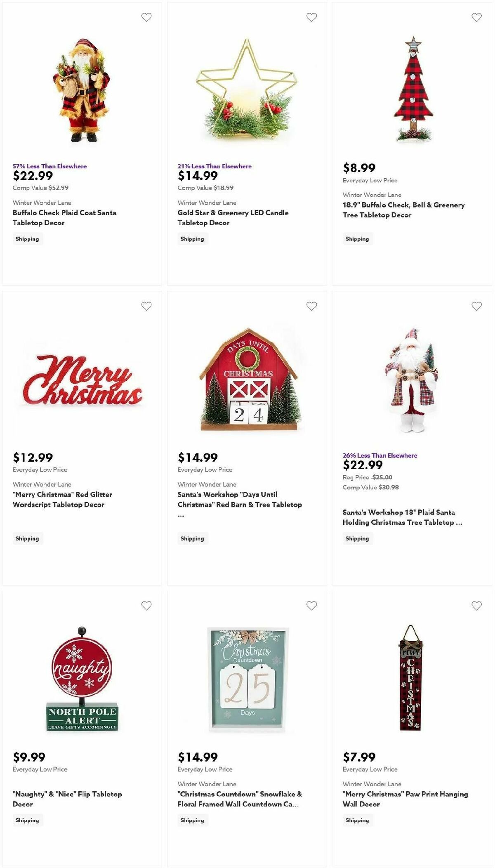Toggle Shipping filter on Santa tabletop decor
The width and height of the screenshot is (495, 868).
(27, 238)
